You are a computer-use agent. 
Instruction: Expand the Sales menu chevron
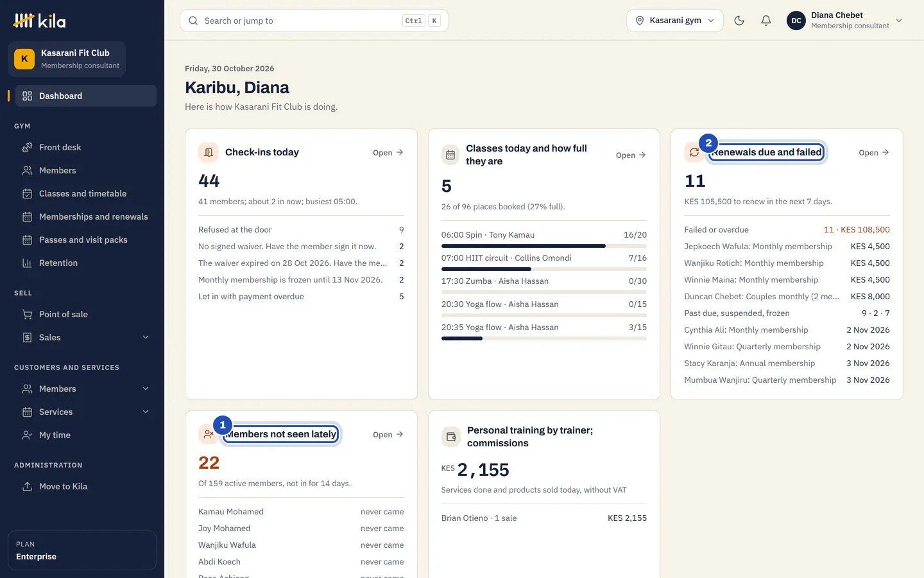tap(146, 337)
